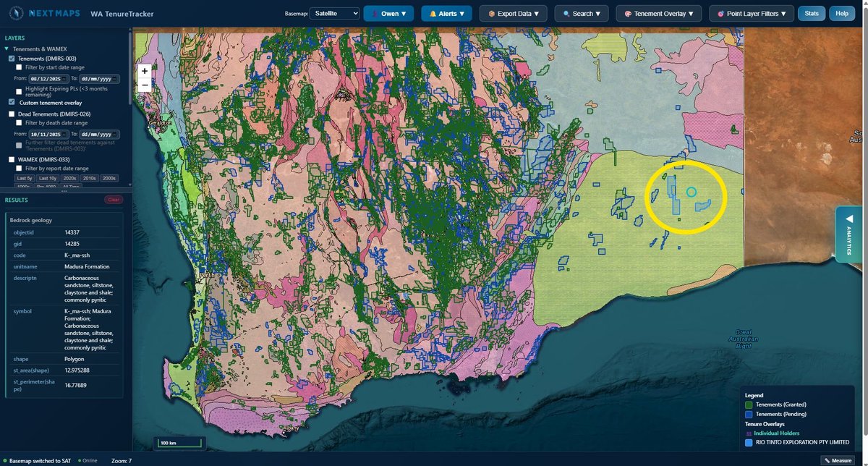The height and width of the screenshot is (466, 868).
Task: Open the Point Layer Filters menu
Action: click(752, 13)
